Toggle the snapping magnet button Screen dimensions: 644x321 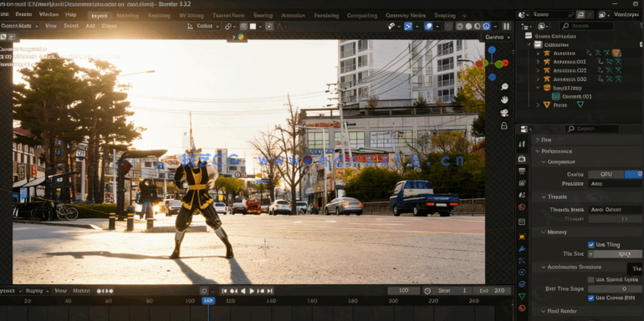243,26
